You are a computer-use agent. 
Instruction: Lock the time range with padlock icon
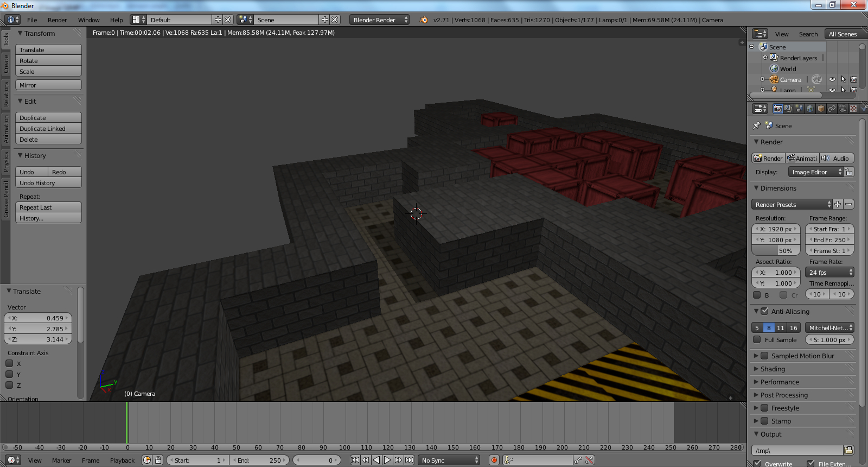point(158,460)
